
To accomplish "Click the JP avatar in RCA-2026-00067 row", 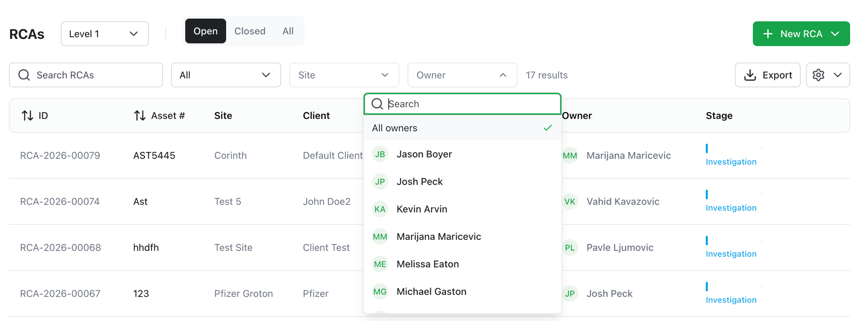I will coord(570,293).
